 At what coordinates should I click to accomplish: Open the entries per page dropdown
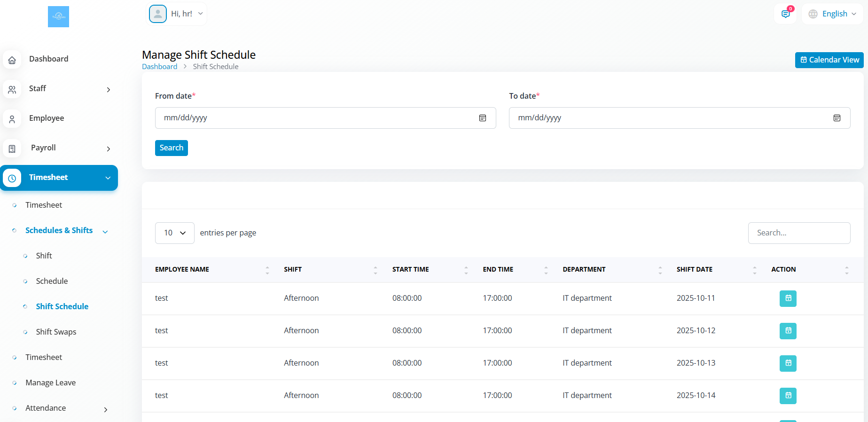coord(174,233)
